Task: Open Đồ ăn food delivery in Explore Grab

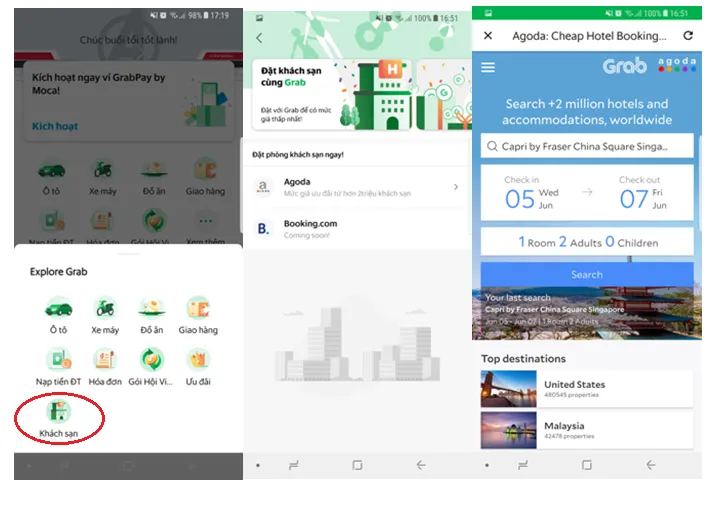Action: (x=151, y=315)
